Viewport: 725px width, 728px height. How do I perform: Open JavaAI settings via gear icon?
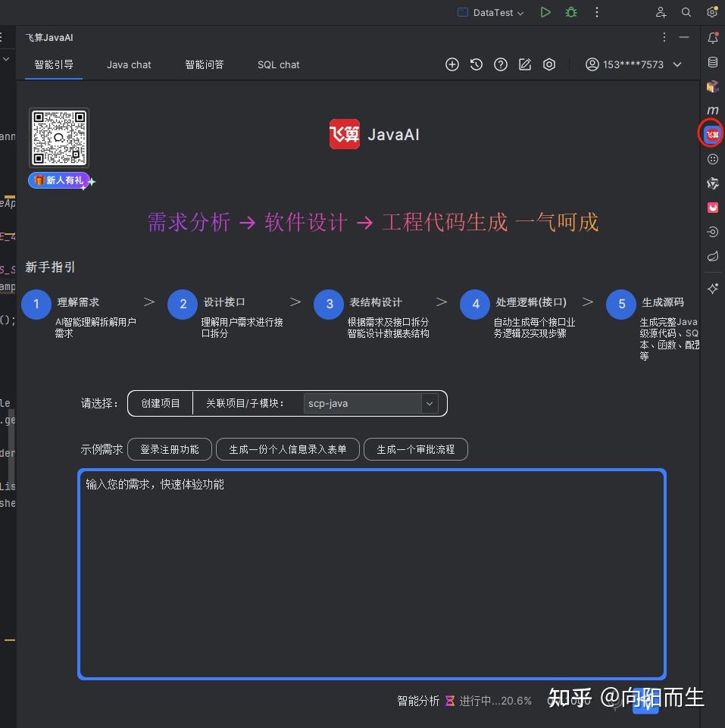tap(549, 64)
